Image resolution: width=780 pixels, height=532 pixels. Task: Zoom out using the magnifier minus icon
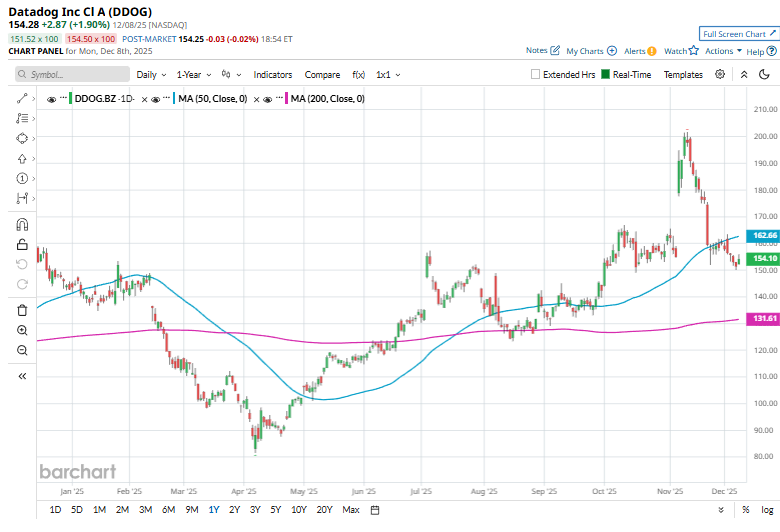click(22, 350)
